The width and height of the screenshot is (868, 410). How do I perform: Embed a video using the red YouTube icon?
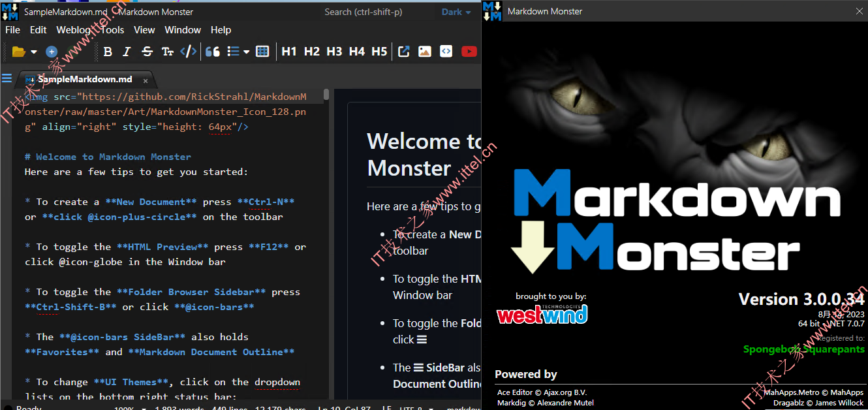point(469,52)
